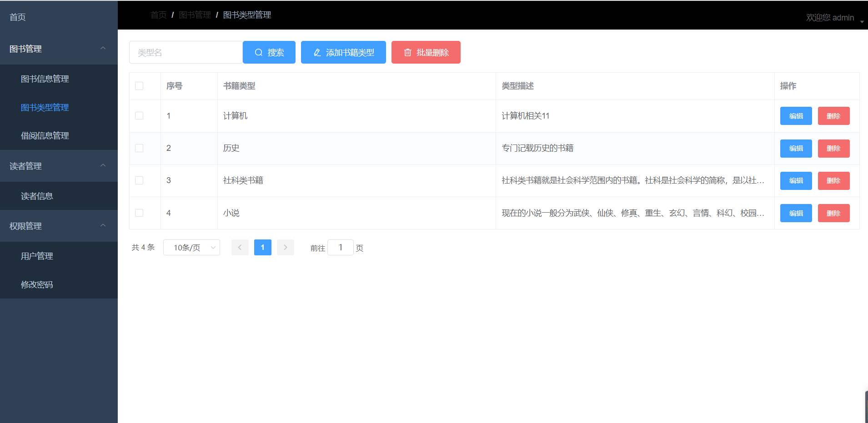Delete the 社科类书籍 row
This screenshot has height=423, width=868.
pyautogui.click(x=833, y=181)
